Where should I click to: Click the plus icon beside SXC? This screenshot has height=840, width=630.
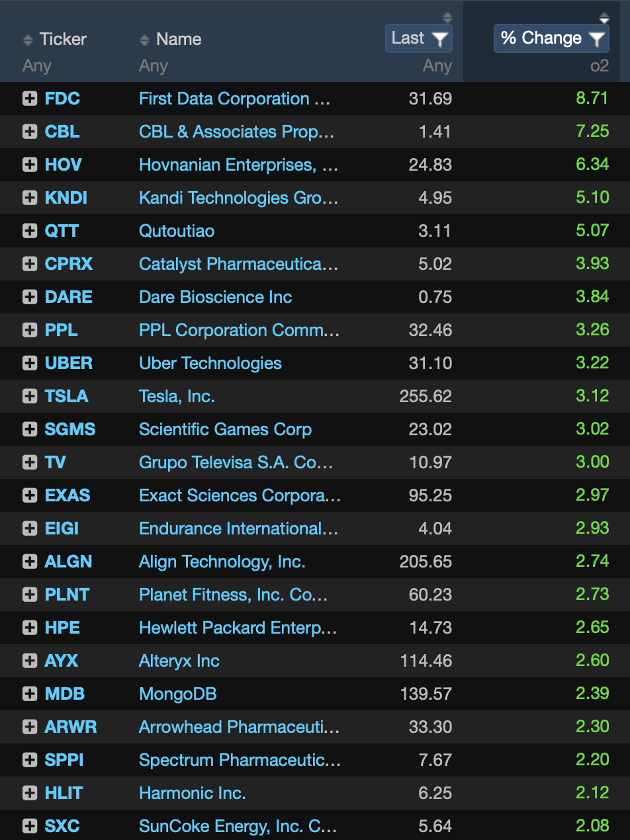pyautogui.click(x=30, y=826)
